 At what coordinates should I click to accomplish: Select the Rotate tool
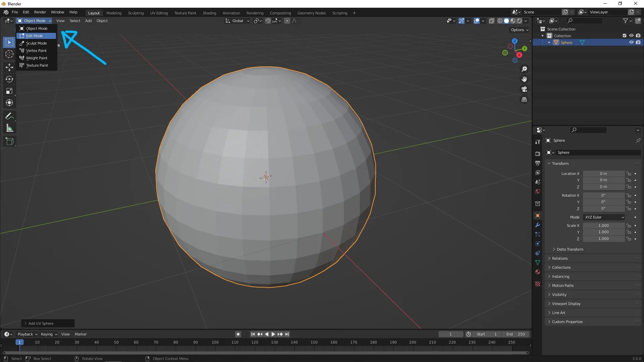tap(9, 79)
